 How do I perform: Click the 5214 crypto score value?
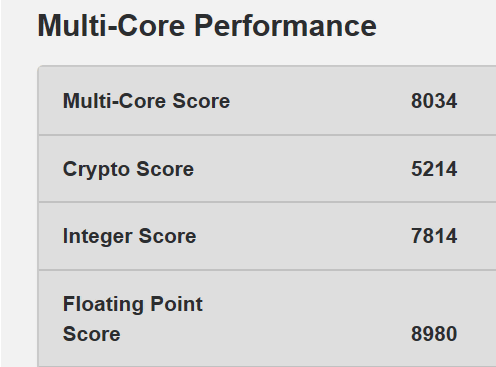pyautogui.click(x=434, y=169)
